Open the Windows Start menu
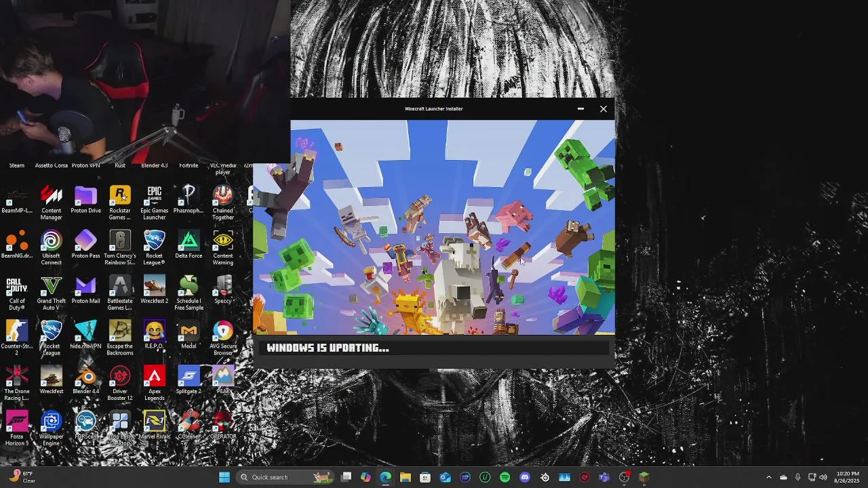This screenshot has height=488, width=868. click(x=224, y=477)
